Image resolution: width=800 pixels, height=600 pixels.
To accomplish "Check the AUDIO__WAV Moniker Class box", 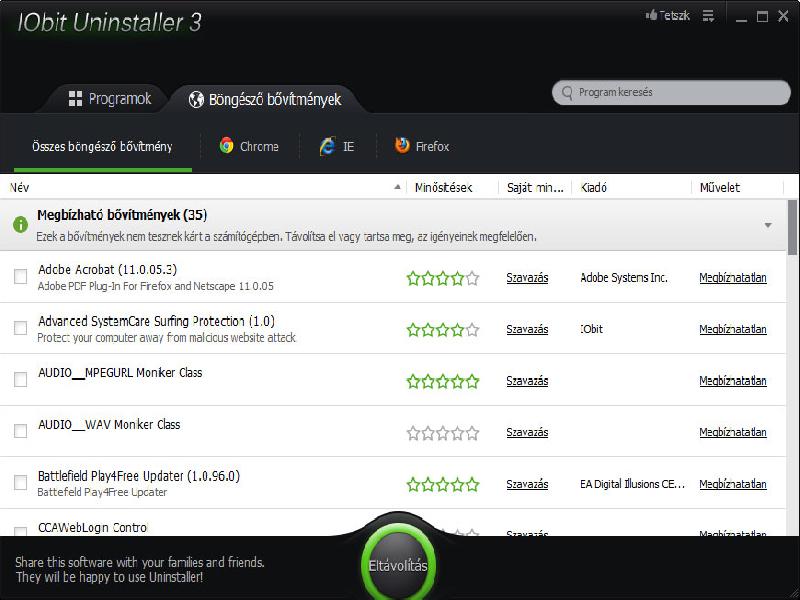I will point(20,431).
